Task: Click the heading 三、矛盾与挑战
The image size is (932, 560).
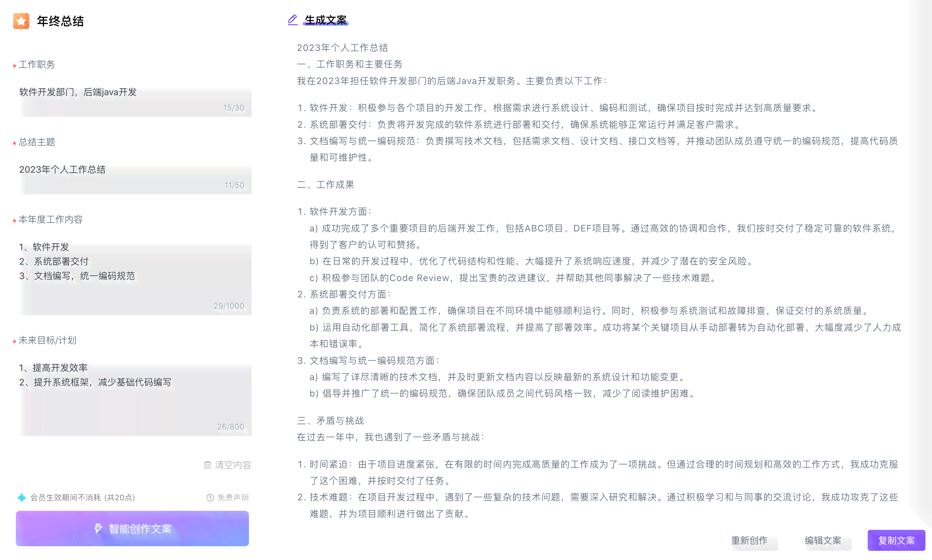Action: click(x=331, y=420)
